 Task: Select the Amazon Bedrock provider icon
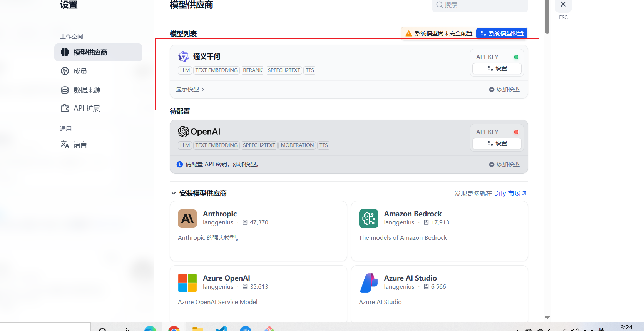tap(368, 219)
